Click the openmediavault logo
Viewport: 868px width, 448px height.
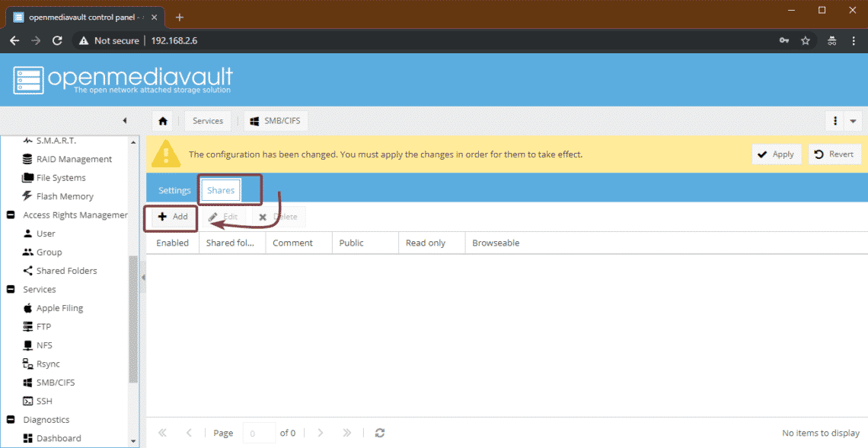[x=123, y=80]
